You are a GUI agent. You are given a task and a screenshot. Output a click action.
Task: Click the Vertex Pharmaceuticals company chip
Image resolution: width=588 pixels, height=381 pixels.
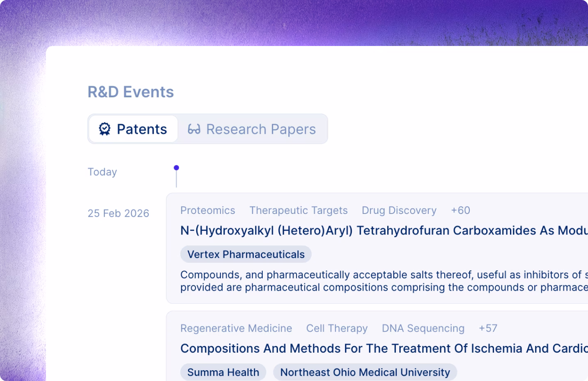[246, 254]
